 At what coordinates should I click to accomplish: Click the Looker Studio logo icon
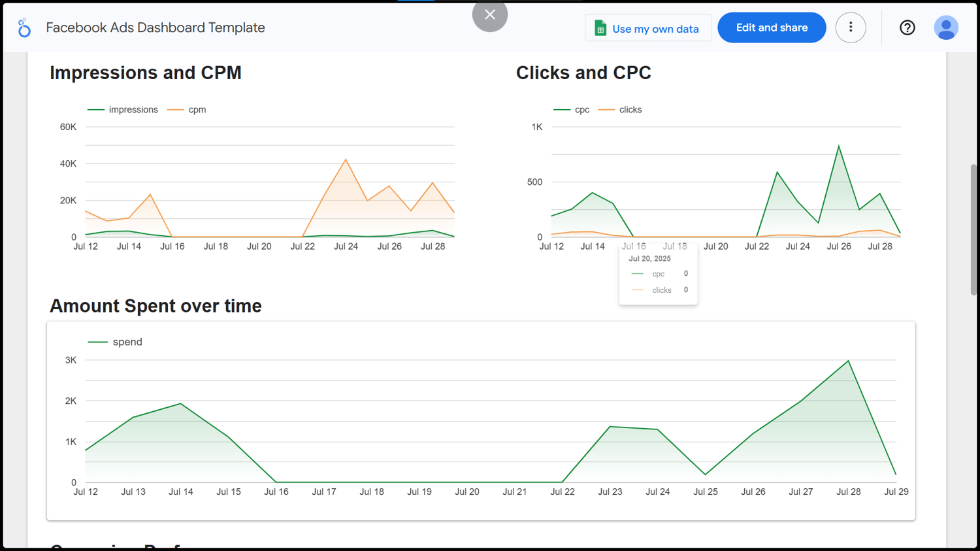tap(24, 27)
